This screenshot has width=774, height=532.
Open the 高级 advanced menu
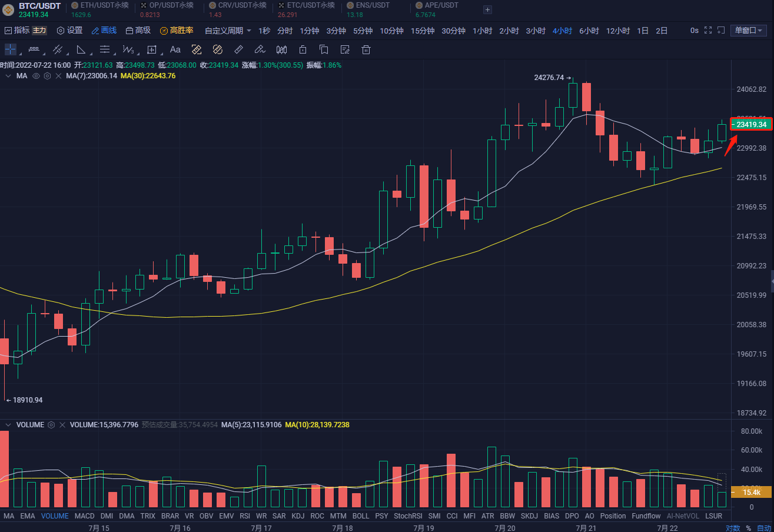pos(138,31)
